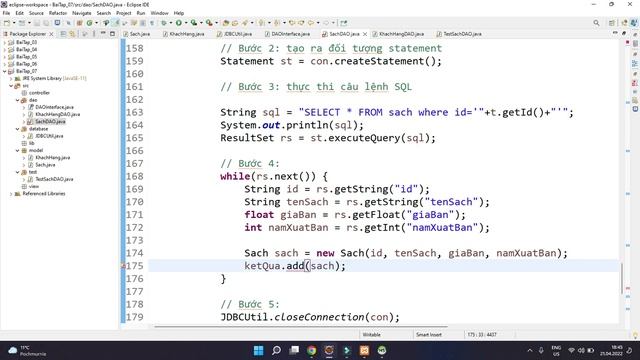Click the editor vertical scrollbar thumb
This screenshot has width=640, height=360.
(622, 278)
